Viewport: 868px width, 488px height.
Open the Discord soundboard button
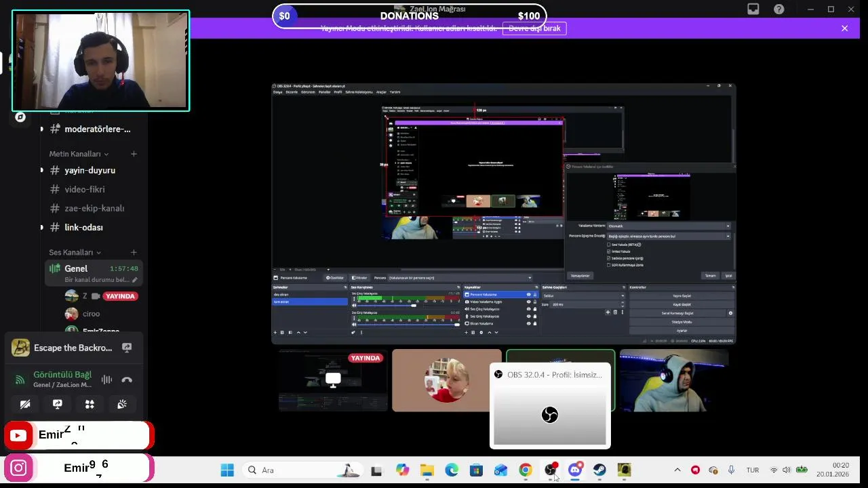[x=122, y=404]
